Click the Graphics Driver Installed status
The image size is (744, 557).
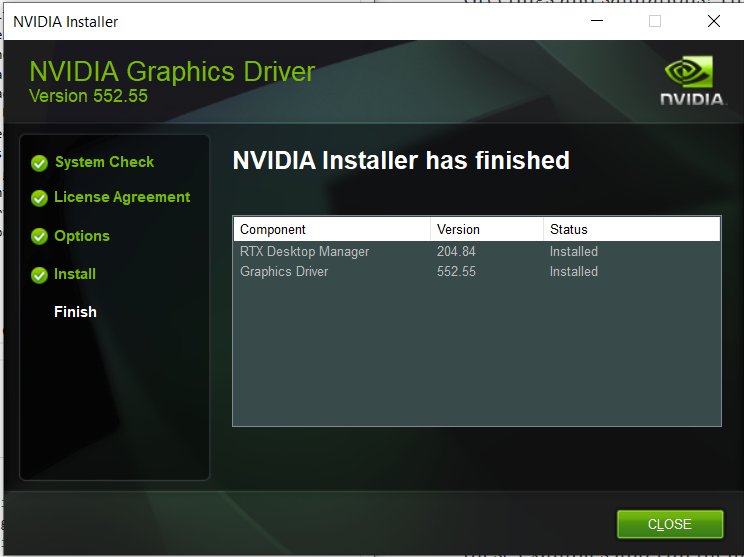tap(574, 271)
